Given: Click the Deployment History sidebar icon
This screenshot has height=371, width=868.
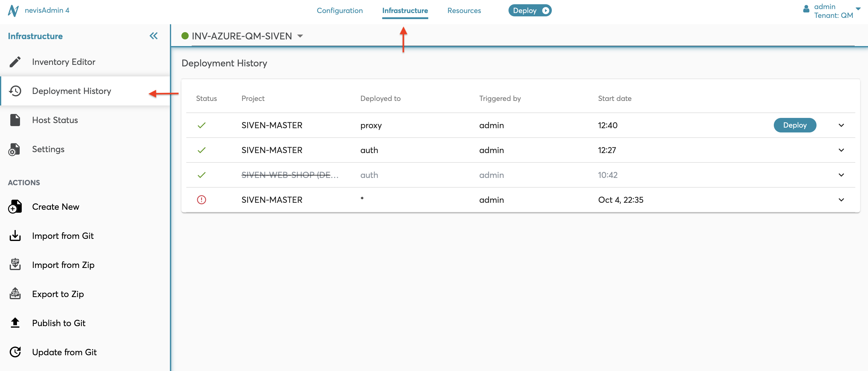Looking at the screenshot, I should pyautogui.click(x=15, y=90).
